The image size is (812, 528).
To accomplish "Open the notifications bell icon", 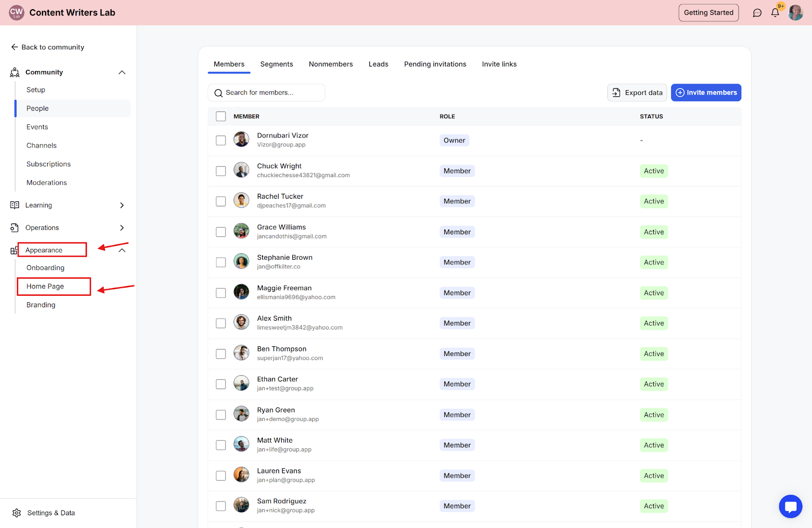I will pos(775,13).
